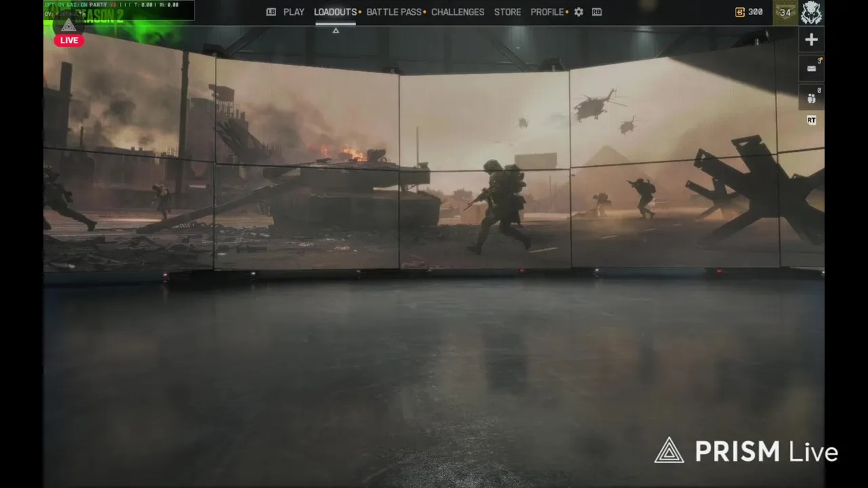Click the plus invite icon
Screen dimensions: 868x488
[811, 40]
